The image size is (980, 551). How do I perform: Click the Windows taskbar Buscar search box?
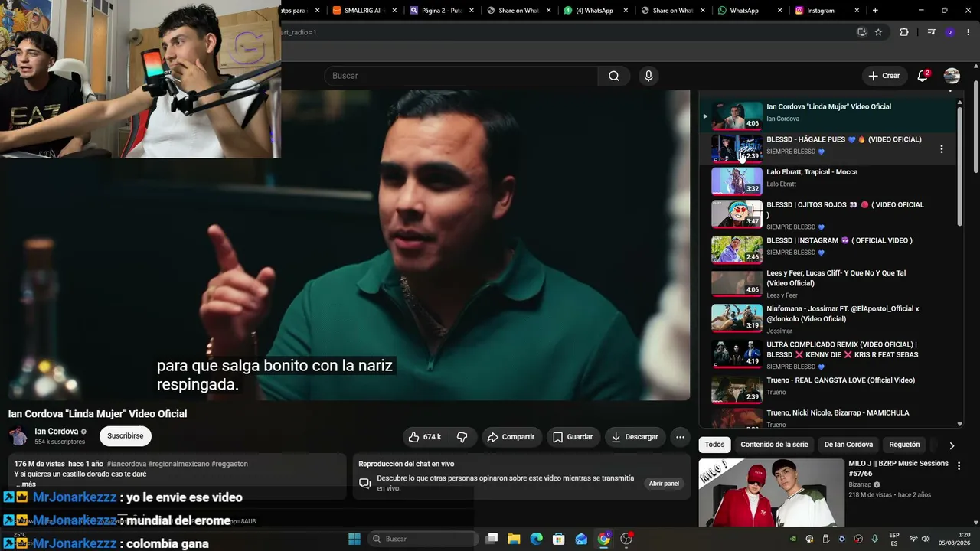pyautogui.click(x=422, y=539)
